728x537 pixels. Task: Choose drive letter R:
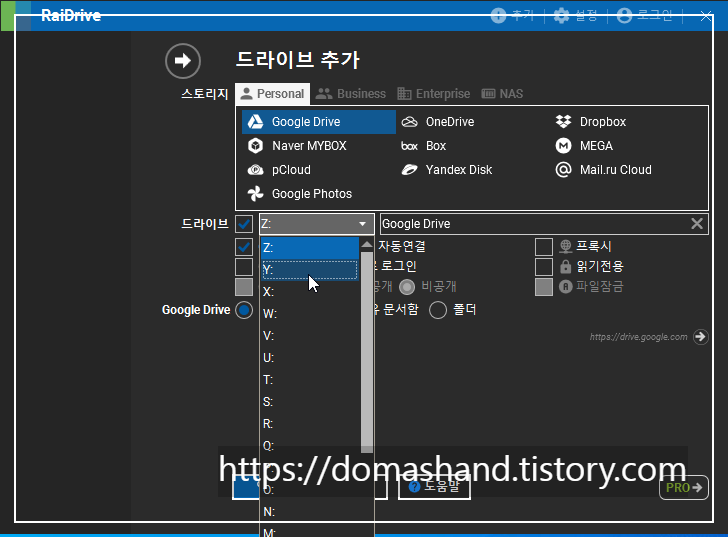310,424
